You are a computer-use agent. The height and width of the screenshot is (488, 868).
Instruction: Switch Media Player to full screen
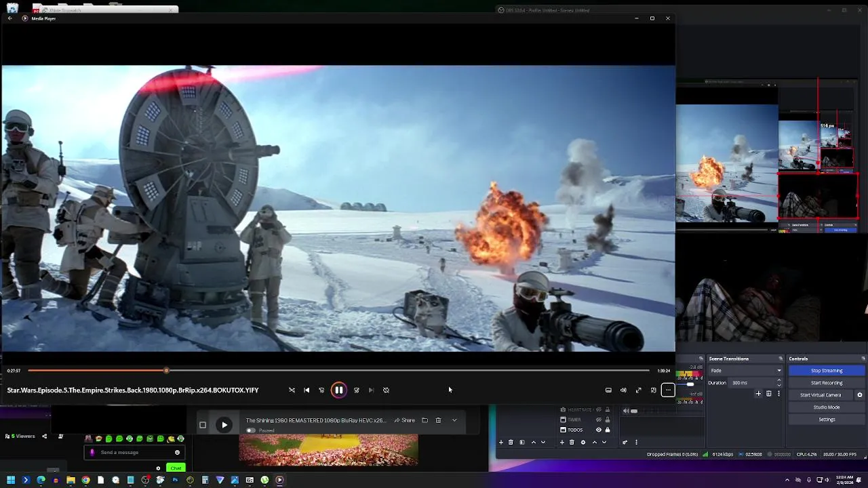638,390
